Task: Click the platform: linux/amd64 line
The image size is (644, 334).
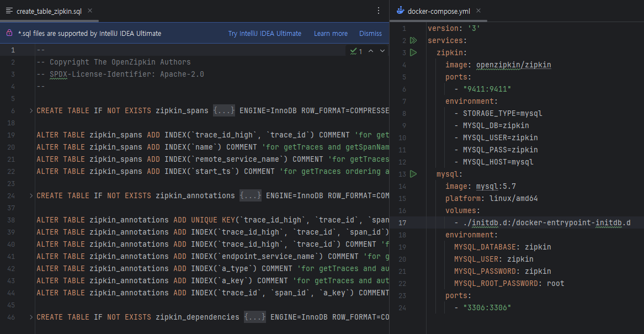Action: tap(491, 198)
